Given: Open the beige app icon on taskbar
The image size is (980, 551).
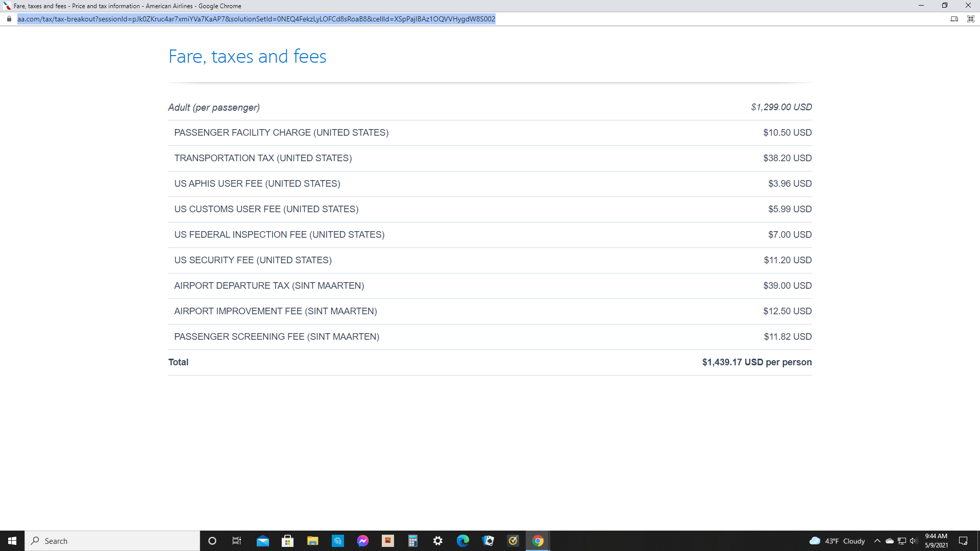Looking at the screenshot, I should [x=387, y=541].
